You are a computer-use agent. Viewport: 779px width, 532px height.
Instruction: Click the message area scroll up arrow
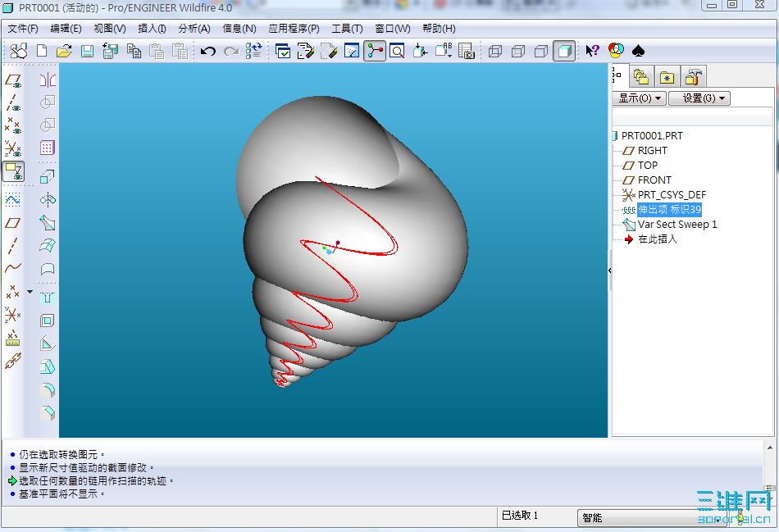click(769, 448)
